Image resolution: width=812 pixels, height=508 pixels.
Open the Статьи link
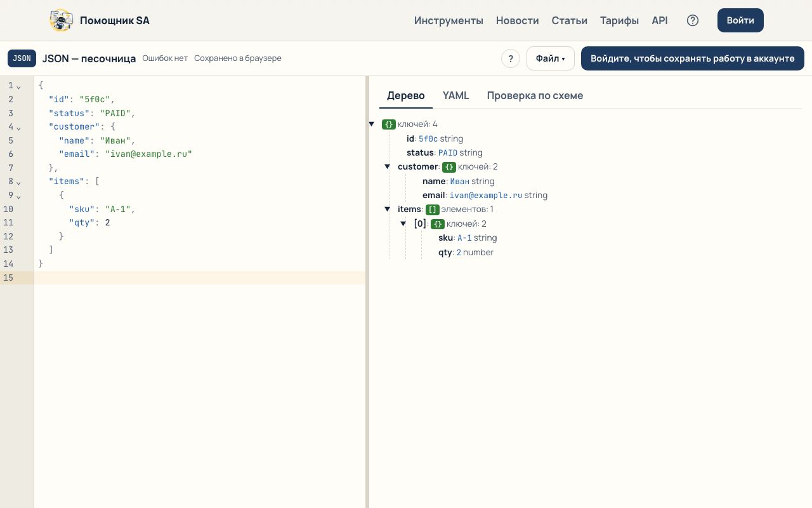tap(570, 20)
